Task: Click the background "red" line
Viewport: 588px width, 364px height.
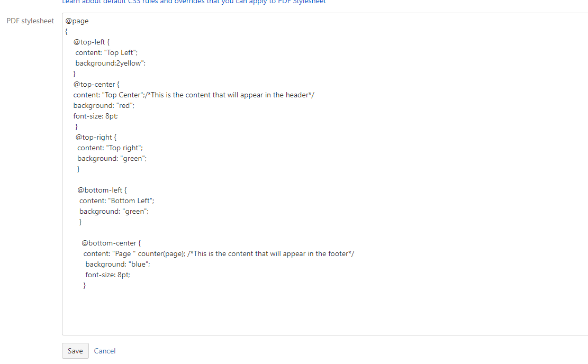Action: tap(104, 106)
